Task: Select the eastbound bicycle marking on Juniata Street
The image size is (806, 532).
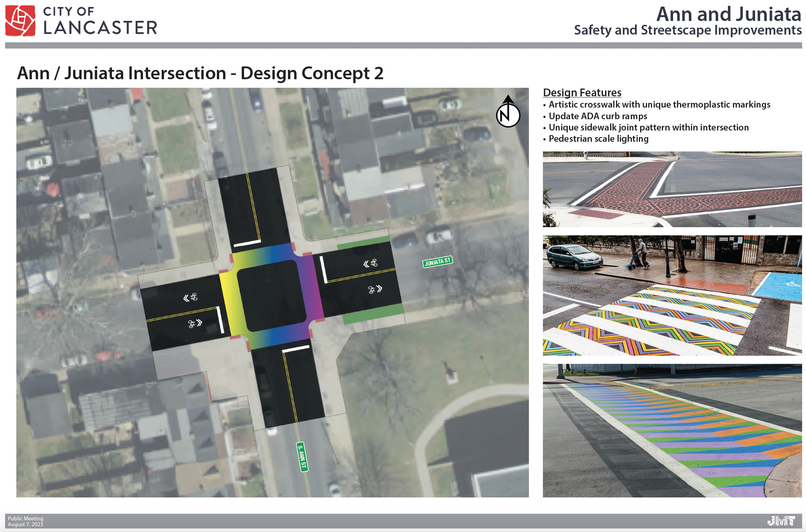Action: (375, 289)
